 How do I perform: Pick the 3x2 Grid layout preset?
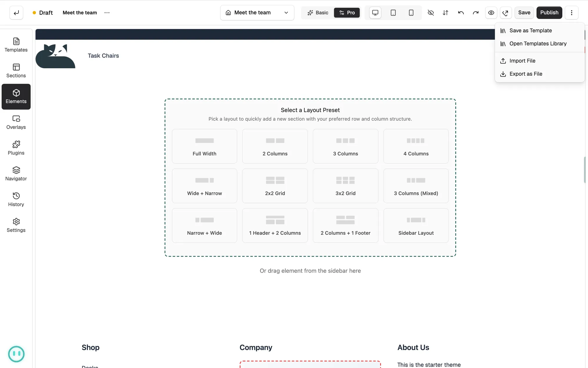(345, 186)
